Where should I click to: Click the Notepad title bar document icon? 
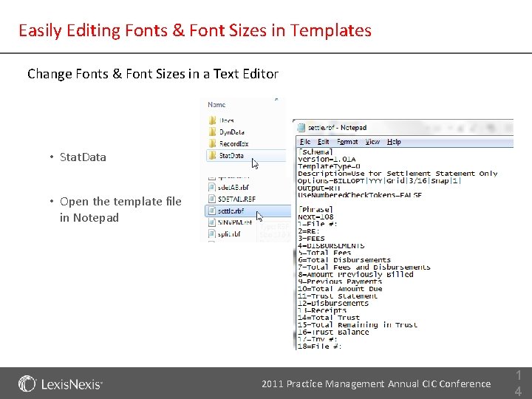click(x=301, y=128)
